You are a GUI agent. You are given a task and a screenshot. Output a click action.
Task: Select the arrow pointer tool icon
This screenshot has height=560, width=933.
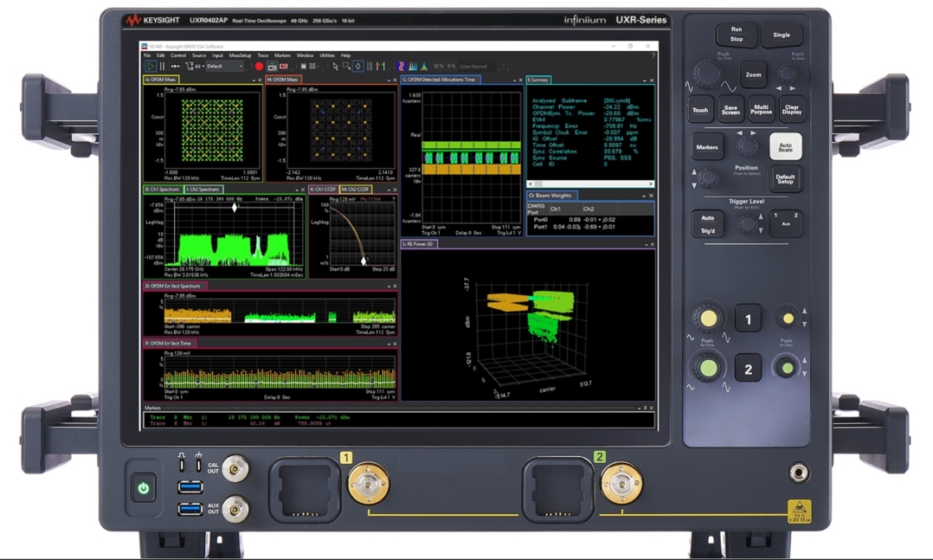(335, 67)
